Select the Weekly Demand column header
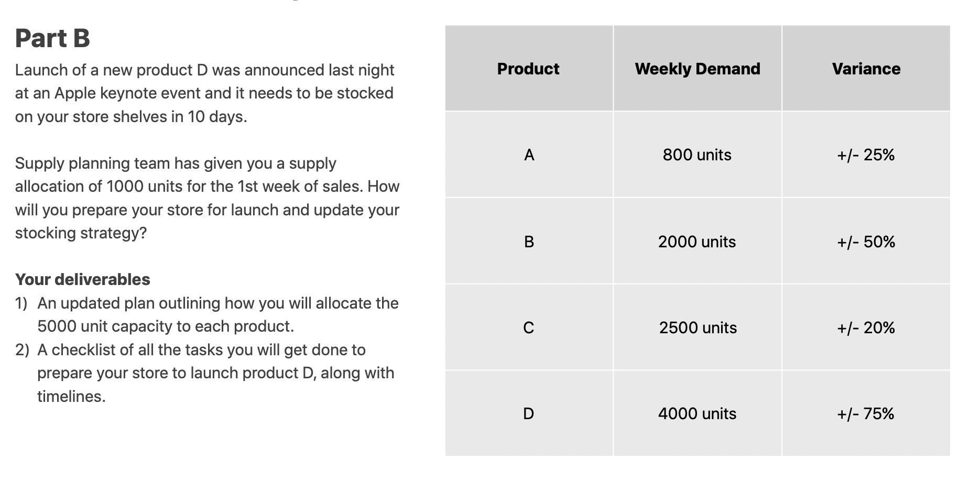 point(698,69)
